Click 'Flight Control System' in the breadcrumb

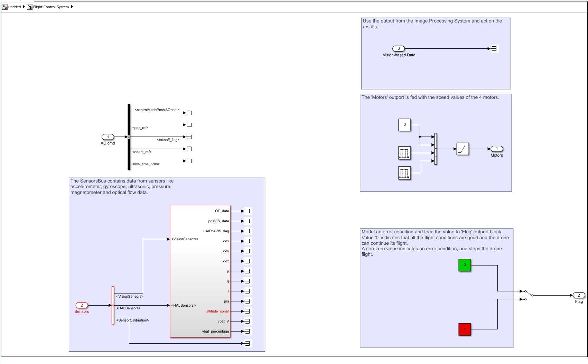coord(51,7)
